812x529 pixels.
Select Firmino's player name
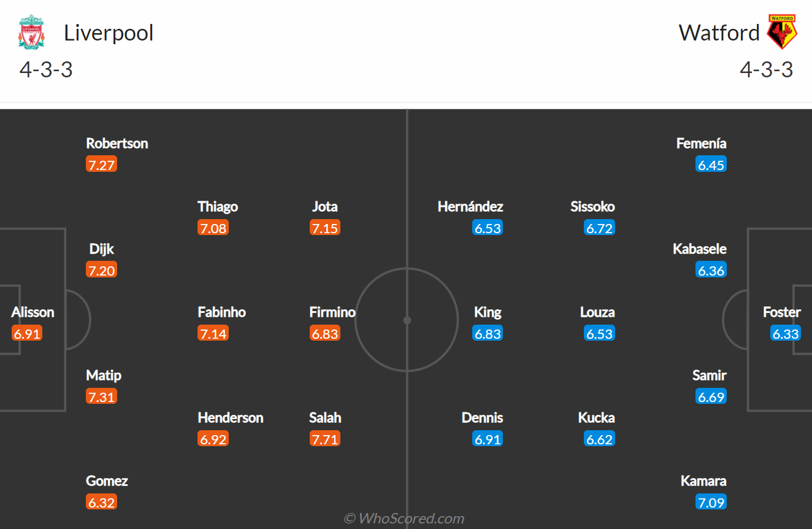tap(332, 312)
